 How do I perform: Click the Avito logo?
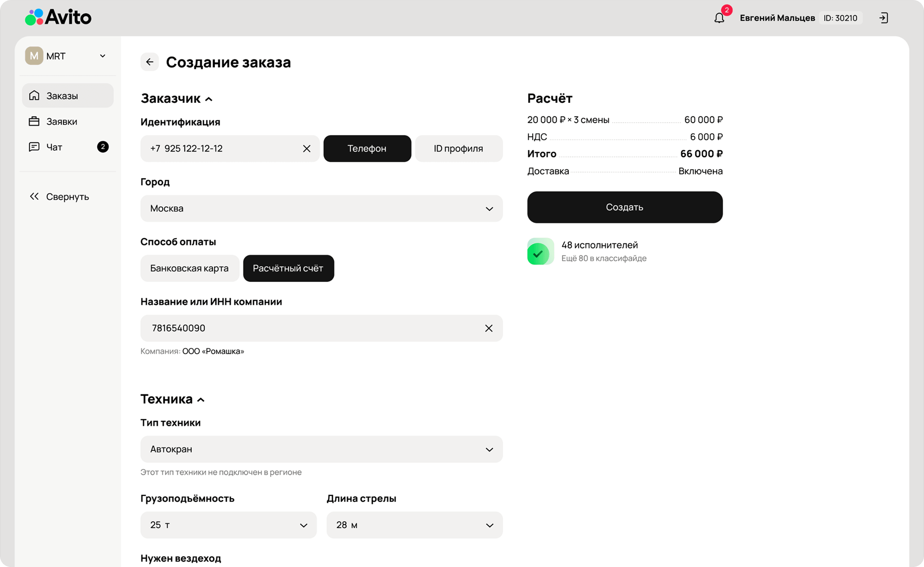coord(58,17)
